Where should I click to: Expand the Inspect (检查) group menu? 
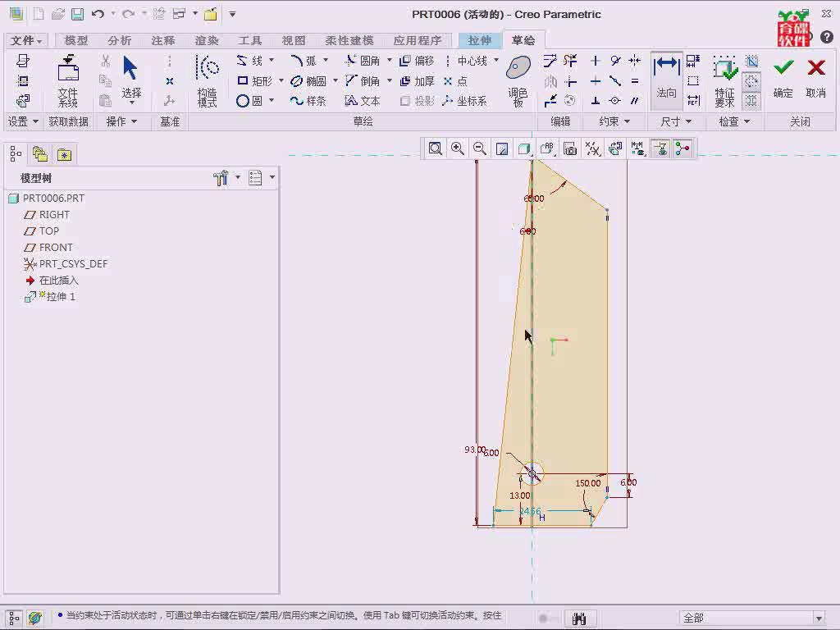(734, 121)
